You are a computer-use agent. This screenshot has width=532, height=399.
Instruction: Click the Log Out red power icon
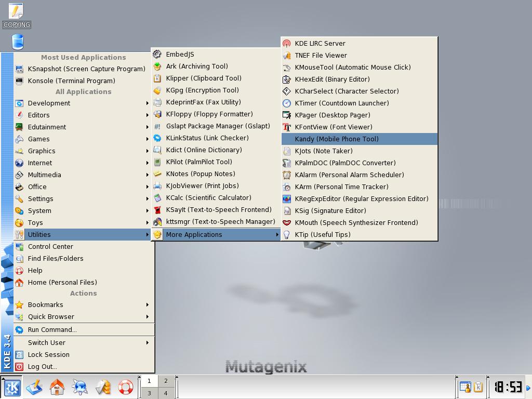19,367
